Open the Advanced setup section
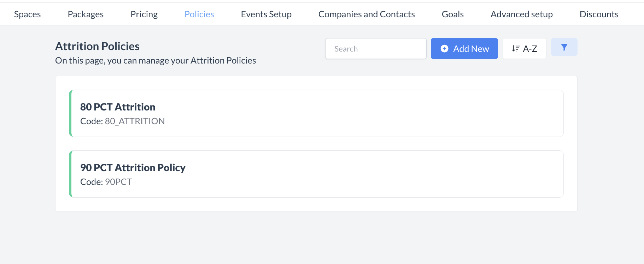The width and height of the screenshot is (644, 264). pos(522,14)
